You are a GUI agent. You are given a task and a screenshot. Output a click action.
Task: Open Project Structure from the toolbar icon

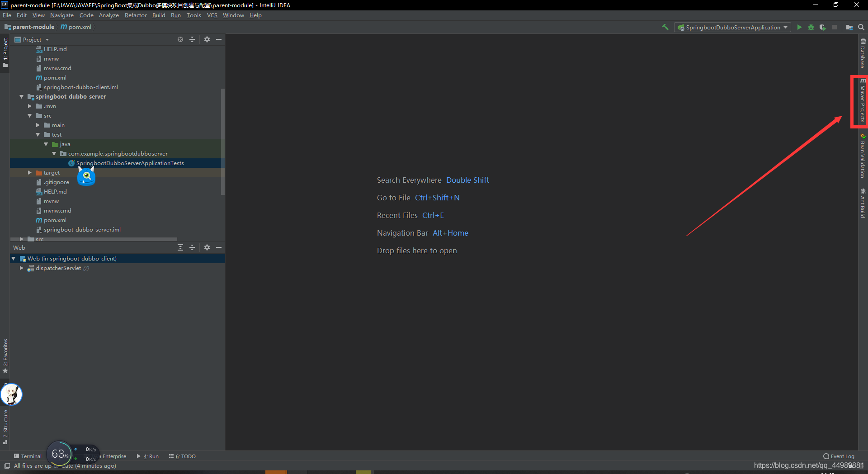[x=849, y=27]
